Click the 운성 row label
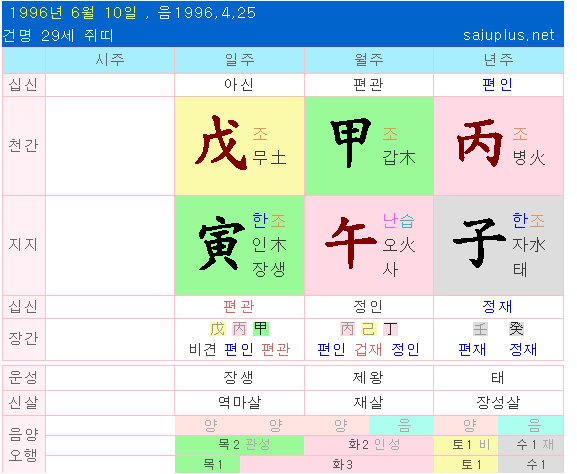Screen dimensions: 577x474 (x=24, y=378)
